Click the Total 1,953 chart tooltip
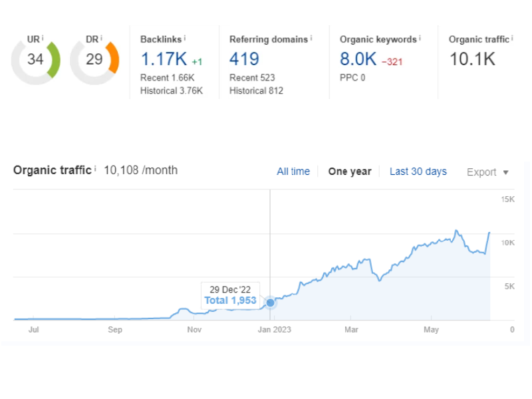This screenshot has height=399, width=532. (x=230, y=295)
